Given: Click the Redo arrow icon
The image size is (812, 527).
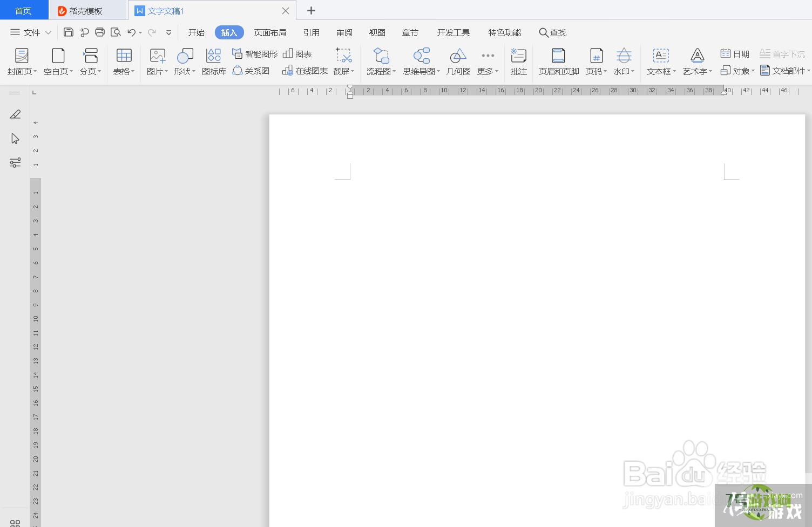Looking at the screenshot, I should (x=152, y=32).
